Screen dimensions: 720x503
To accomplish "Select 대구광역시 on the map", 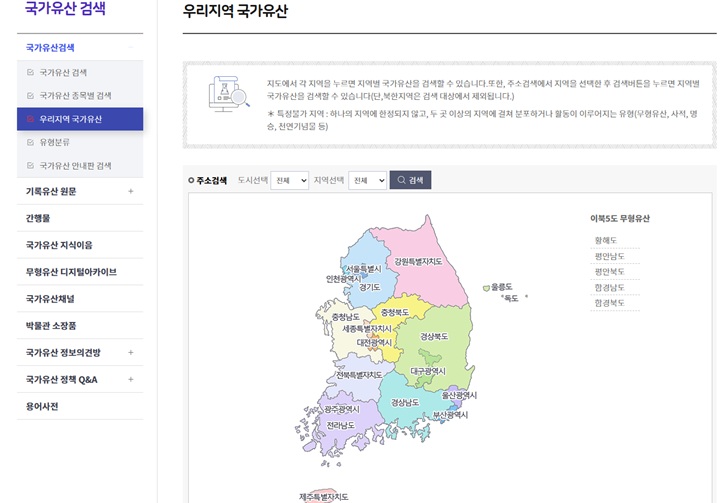I will tap(428, 371).
